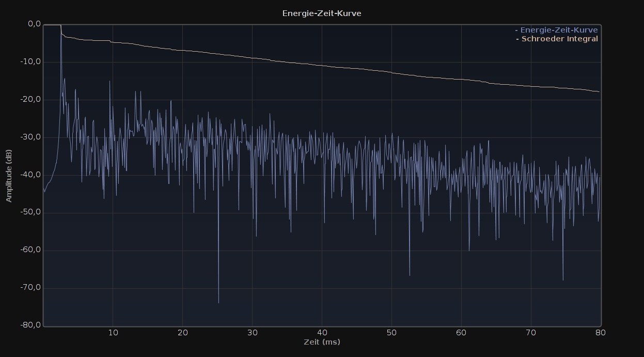This screenshot has width=644, height=357.
Task: Select the 70 tick on time axis
Action: (531, 333)
